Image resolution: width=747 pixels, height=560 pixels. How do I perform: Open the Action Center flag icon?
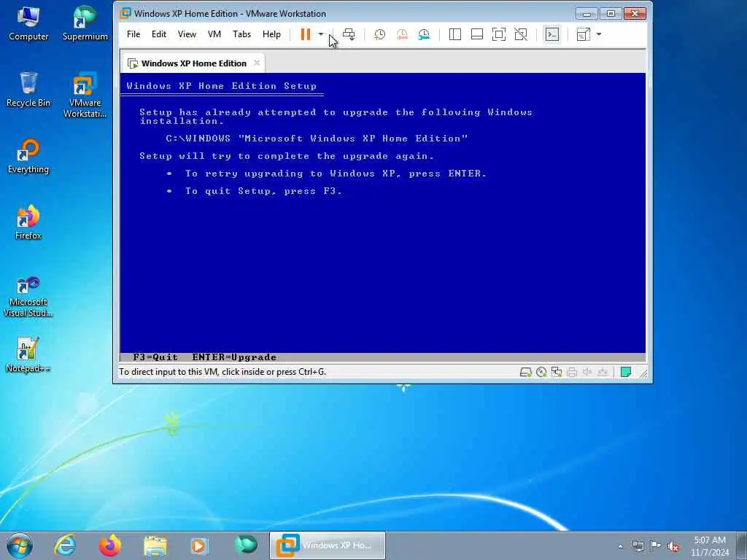coord(656,546)
